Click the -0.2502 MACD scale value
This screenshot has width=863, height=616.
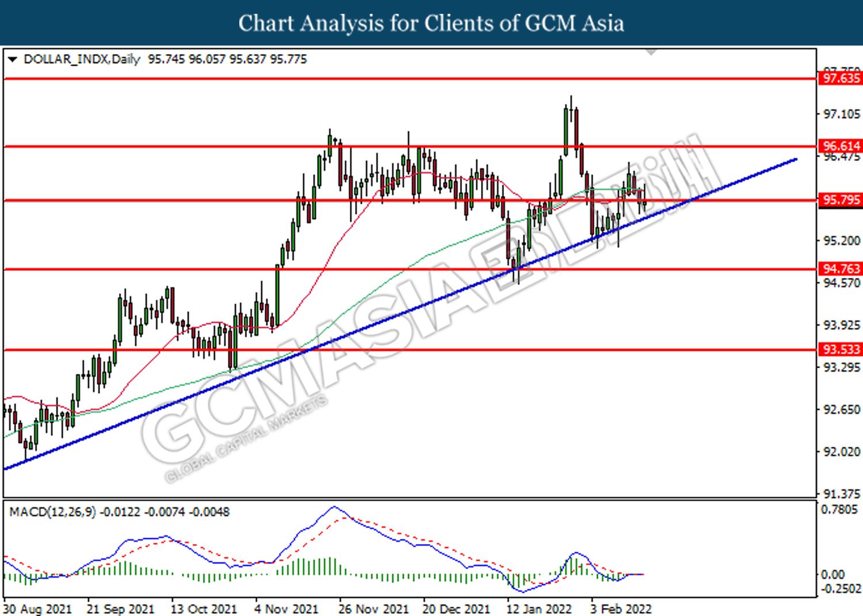(841, 590)
